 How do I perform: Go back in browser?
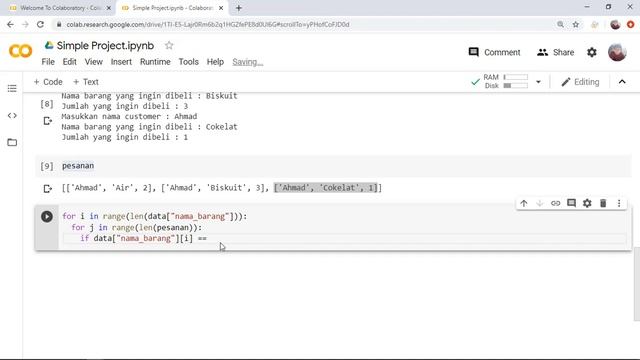click(x=10, y=24)
